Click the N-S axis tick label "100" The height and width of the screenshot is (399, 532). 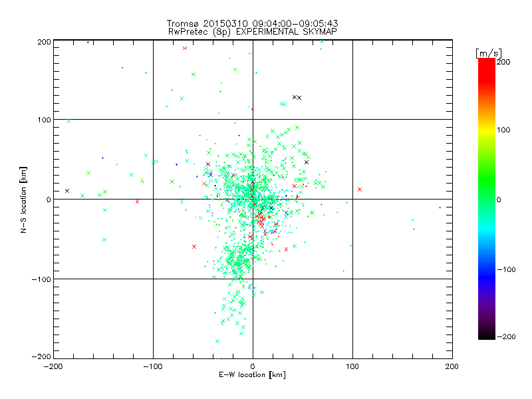coord(44,120)
